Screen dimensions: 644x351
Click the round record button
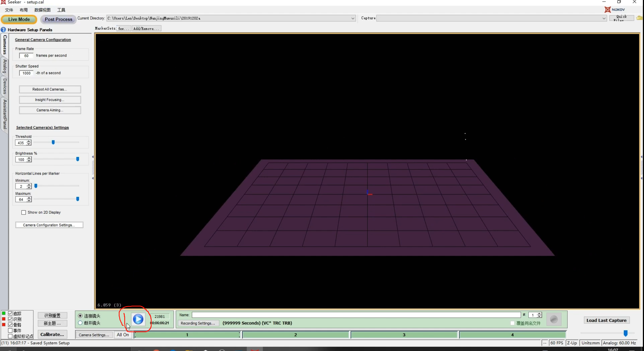point(554,319)
